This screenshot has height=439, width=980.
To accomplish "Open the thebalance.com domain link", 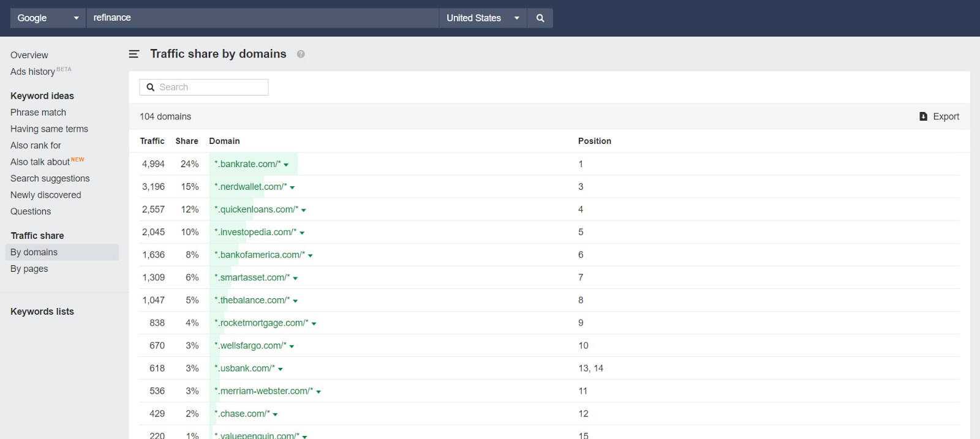I will tap(252, 300).
